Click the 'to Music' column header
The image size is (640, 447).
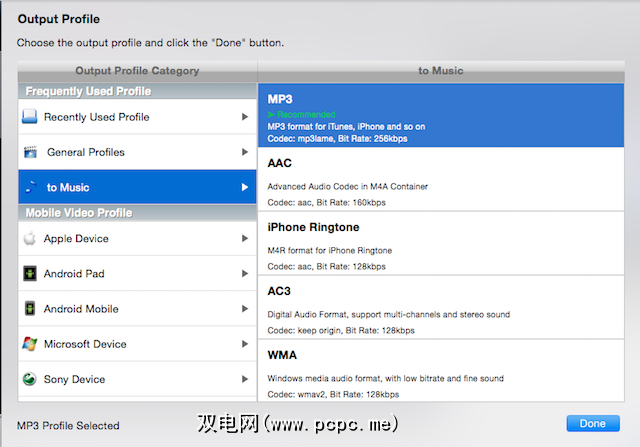[441, 71]
